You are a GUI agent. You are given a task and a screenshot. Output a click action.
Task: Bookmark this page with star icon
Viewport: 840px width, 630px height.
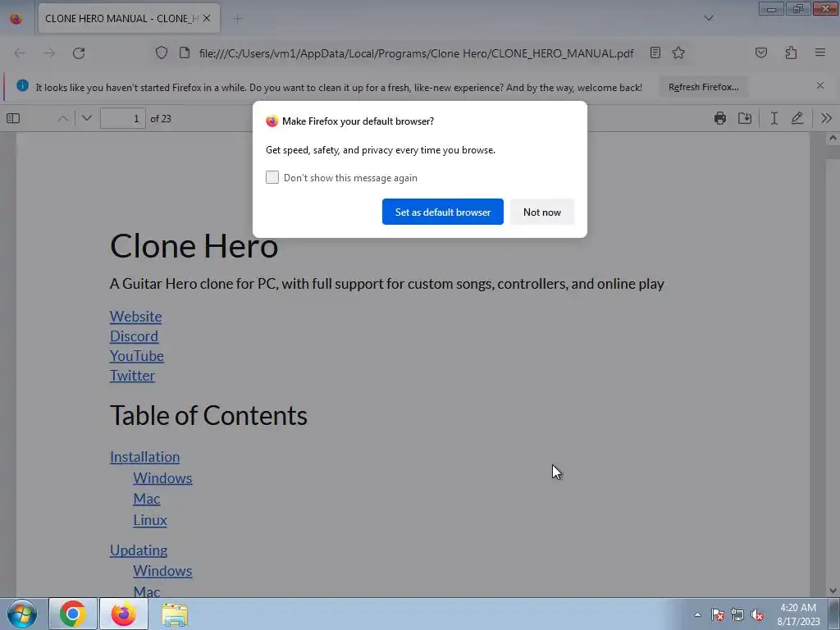pos(678,52)
